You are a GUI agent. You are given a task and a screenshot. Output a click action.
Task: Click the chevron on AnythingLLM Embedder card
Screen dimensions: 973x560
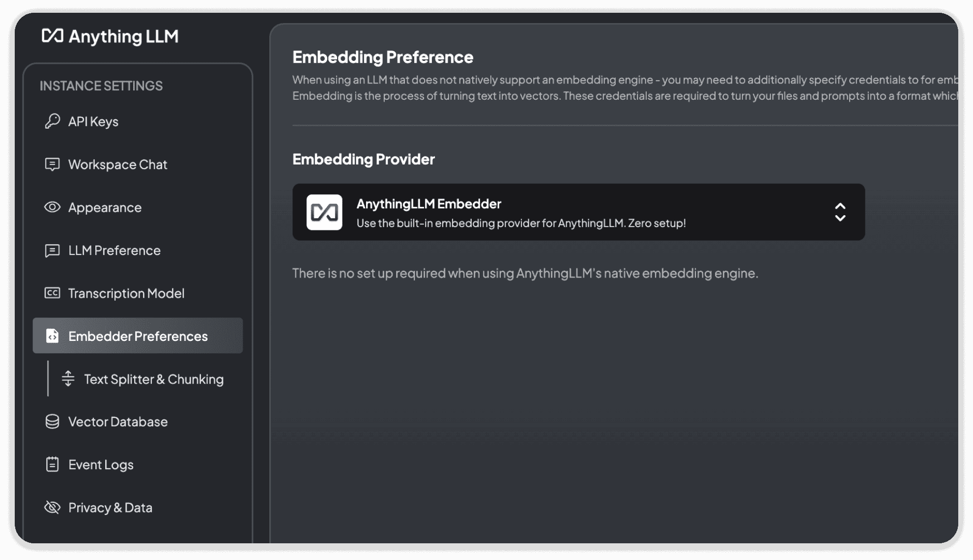pyautogui.click(x=841, y=212)
